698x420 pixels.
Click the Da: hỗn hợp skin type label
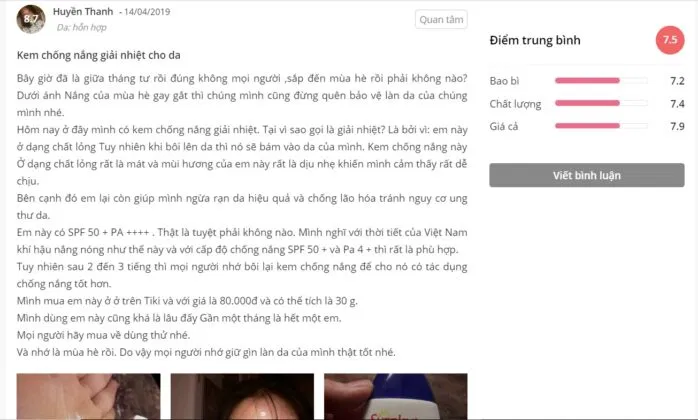81,28
